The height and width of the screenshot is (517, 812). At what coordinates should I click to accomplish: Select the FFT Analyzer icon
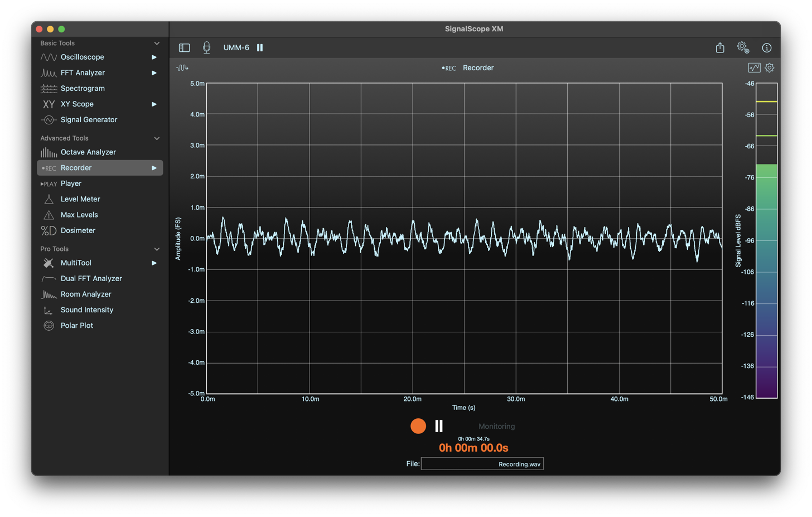pyautogui.click(x=49, y=73)
